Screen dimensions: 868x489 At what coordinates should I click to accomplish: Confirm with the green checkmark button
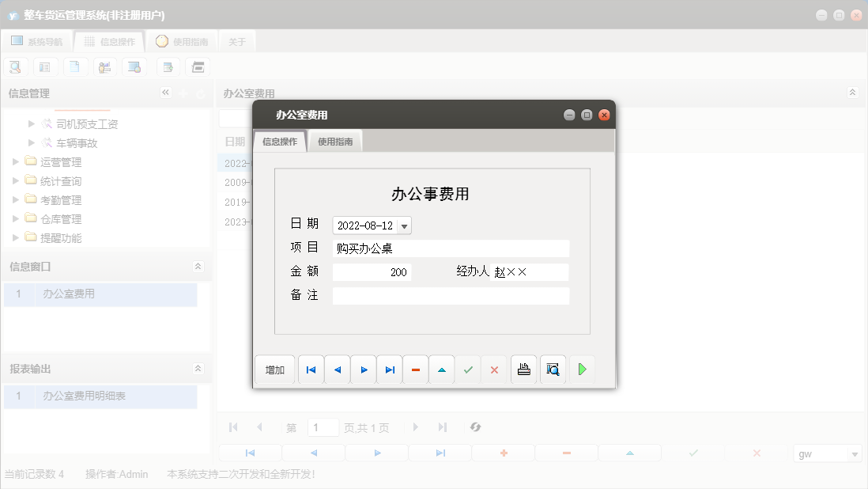click(467, 369)
